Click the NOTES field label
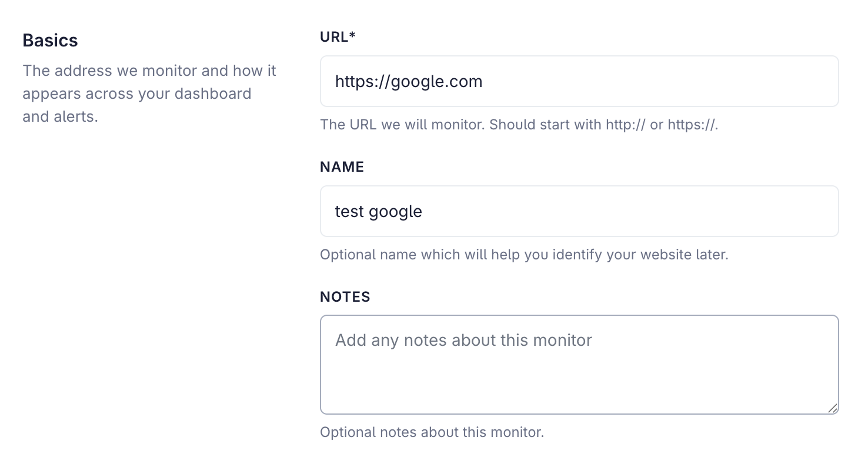This screenshot has height=467, width=868. pyautogui.click(x=345, y=297)
